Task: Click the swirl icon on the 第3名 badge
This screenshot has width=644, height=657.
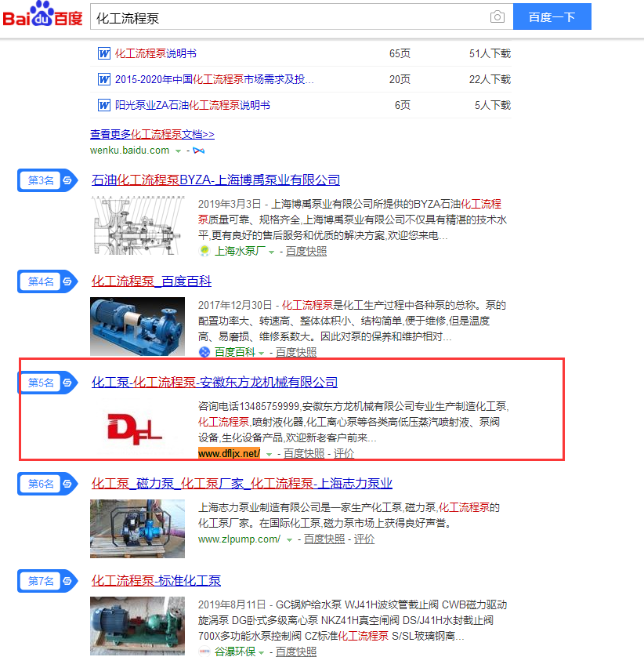Action: click(x=67, y=180)
